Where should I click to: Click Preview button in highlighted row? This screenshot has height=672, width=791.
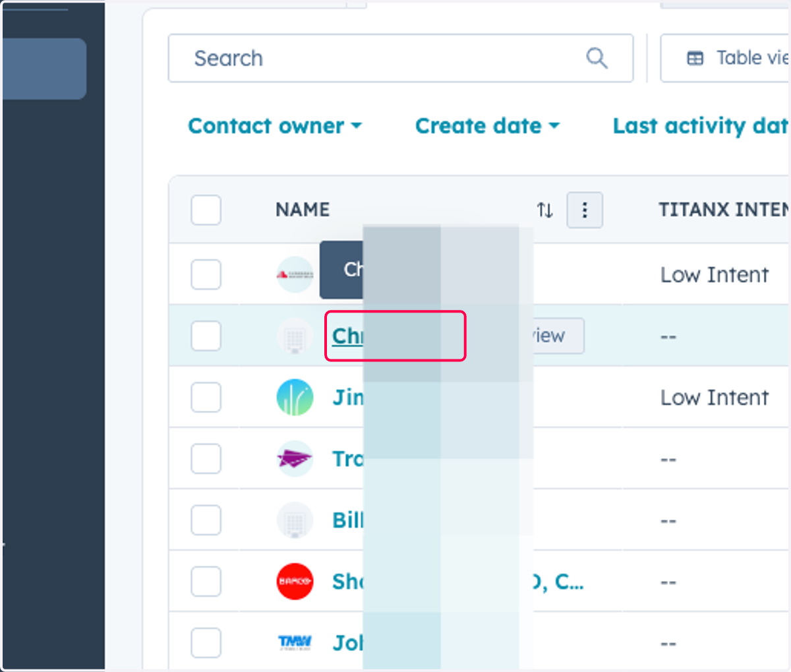tap(557, 336)
